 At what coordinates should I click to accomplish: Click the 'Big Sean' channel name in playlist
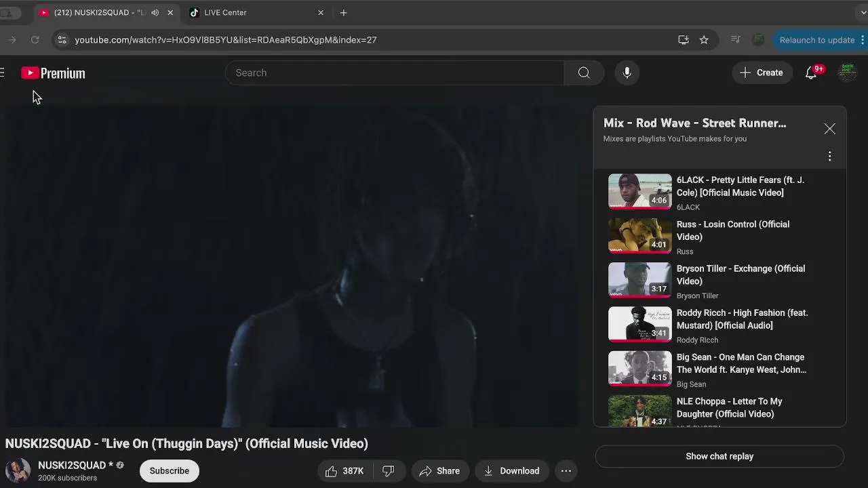coord(691,384)
